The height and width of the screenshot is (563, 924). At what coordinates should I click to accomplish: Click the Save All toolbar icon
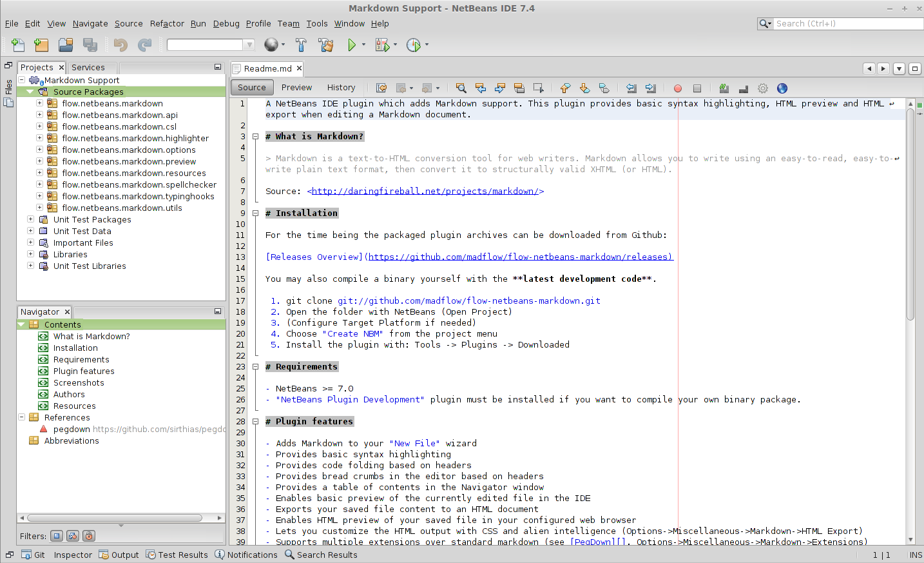tap(90, 44)
